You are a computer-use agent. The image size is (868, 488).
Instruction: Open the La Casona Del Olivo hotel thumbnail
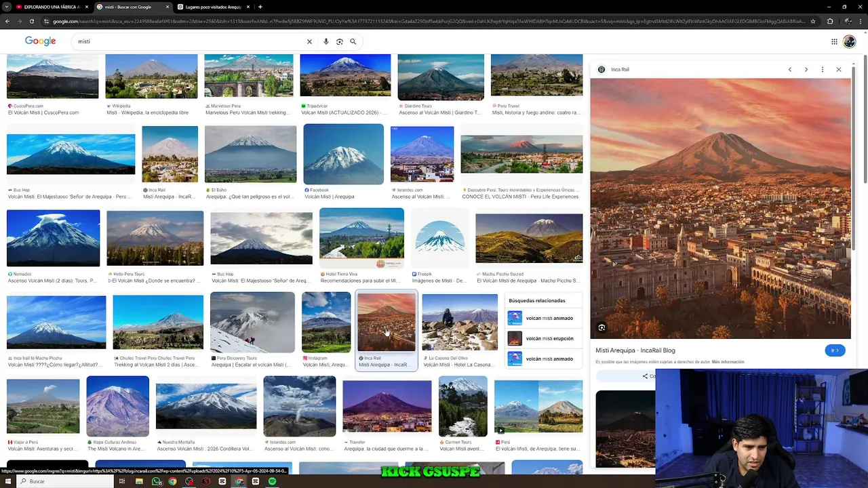(460, 322)
